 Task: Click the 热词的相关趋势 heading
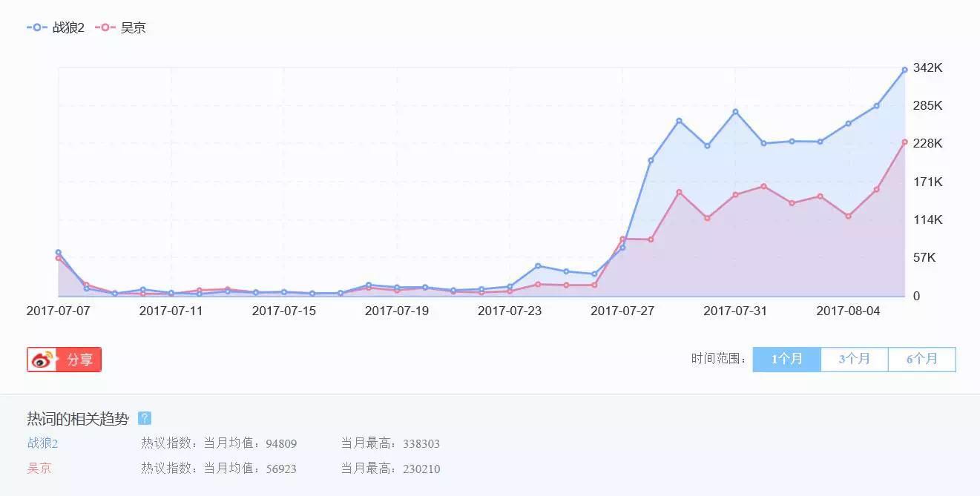click(x=78, y=419)
